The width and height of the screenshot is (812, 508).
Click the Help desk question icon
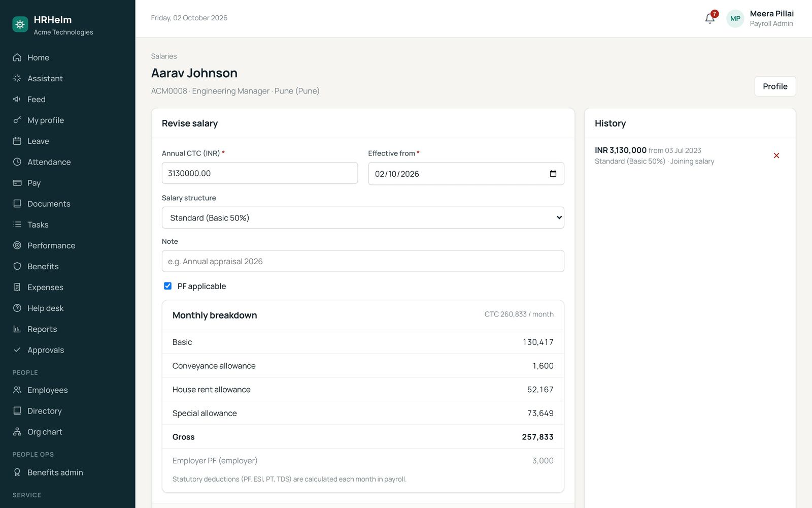coord(17,308)
